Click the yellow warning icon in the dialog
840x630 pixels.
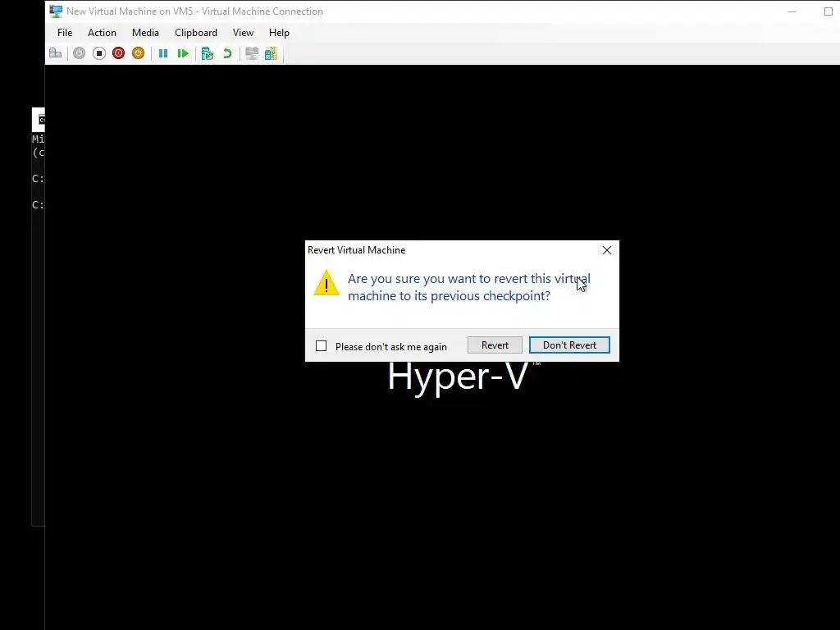click(326, 283)
